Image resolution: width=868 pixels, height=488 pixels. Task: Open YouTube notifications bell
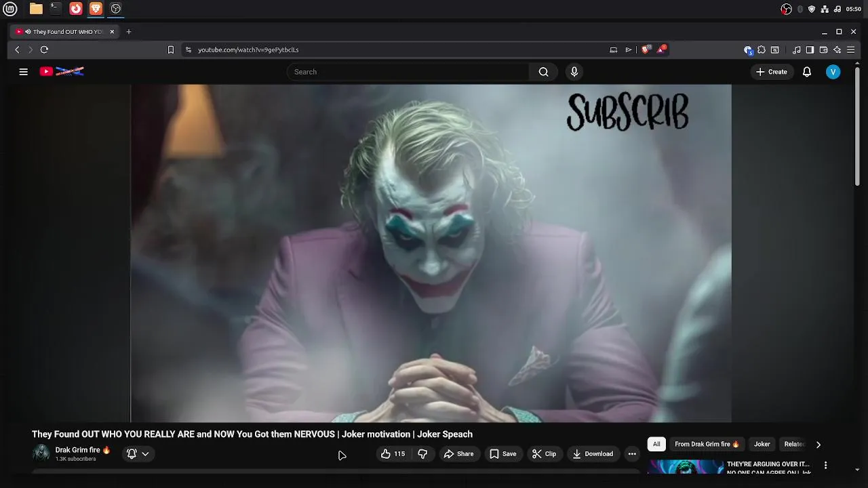coord(807,72)
